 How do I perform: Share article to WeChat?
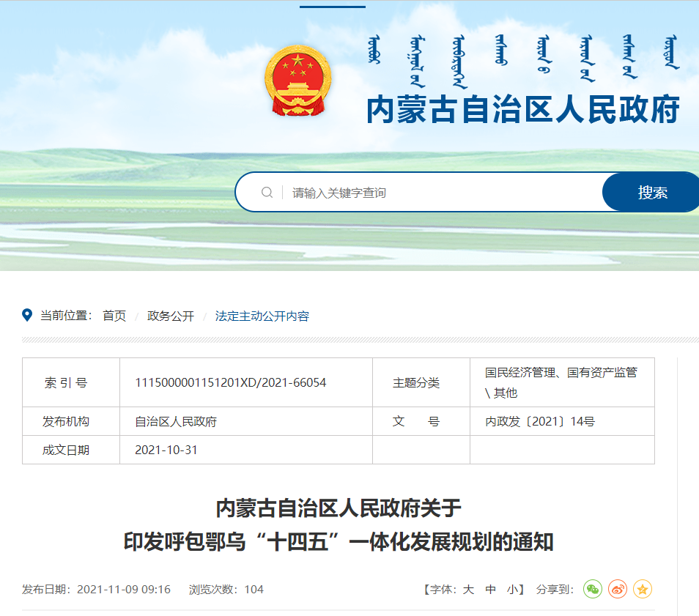(593, 589)
